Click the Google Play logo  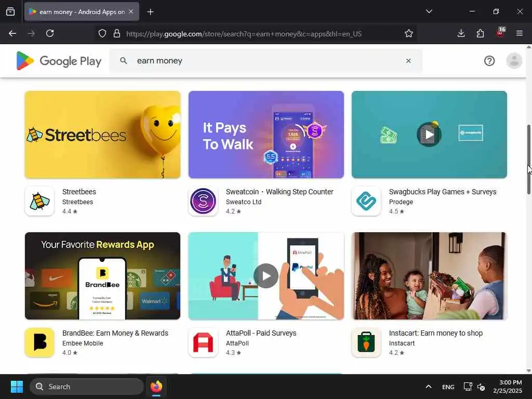click(59, 61)
